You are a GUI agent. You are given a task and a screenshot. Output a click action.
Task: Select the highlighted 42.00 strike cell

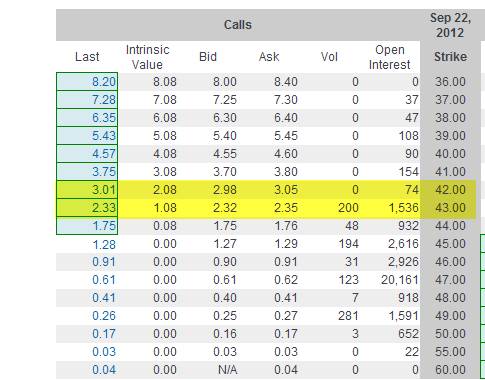(450, 190)
